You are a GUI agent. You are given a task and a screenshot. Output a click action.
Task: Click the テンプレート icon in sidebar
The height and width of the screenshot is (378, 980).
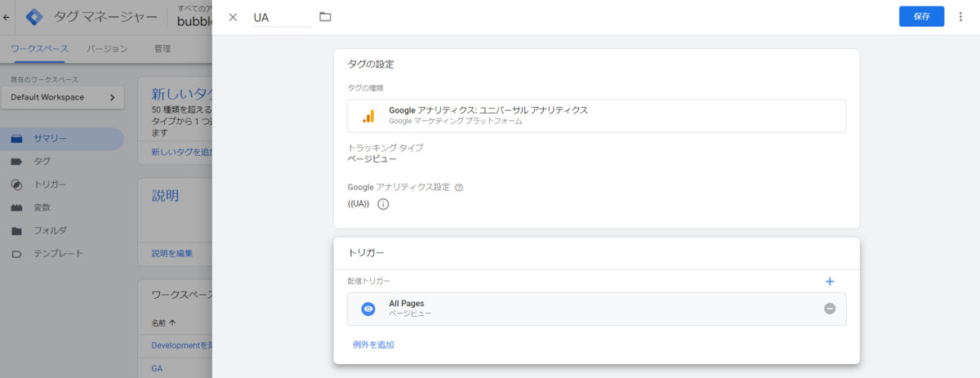16,253
